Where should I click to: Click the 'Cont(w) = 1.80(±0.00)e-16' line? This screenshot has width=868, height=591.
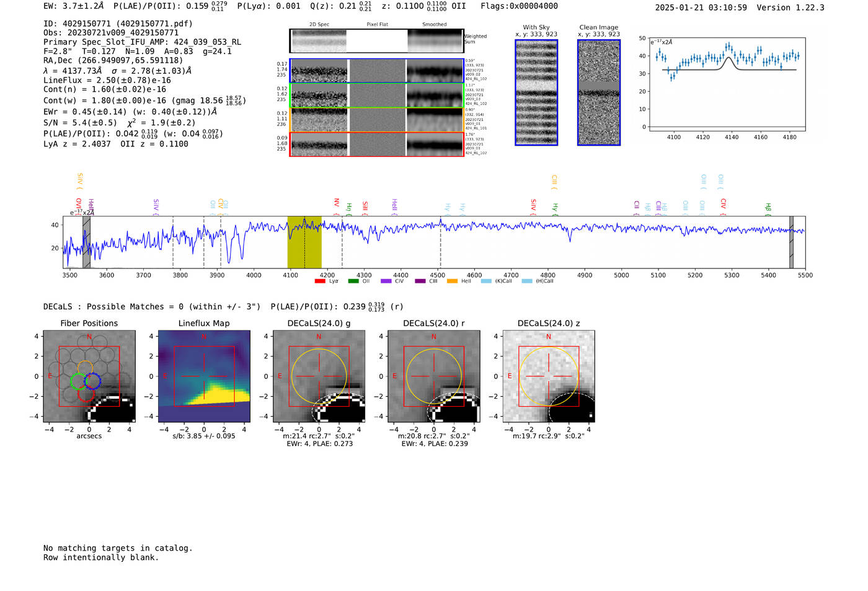click(144, 100)
